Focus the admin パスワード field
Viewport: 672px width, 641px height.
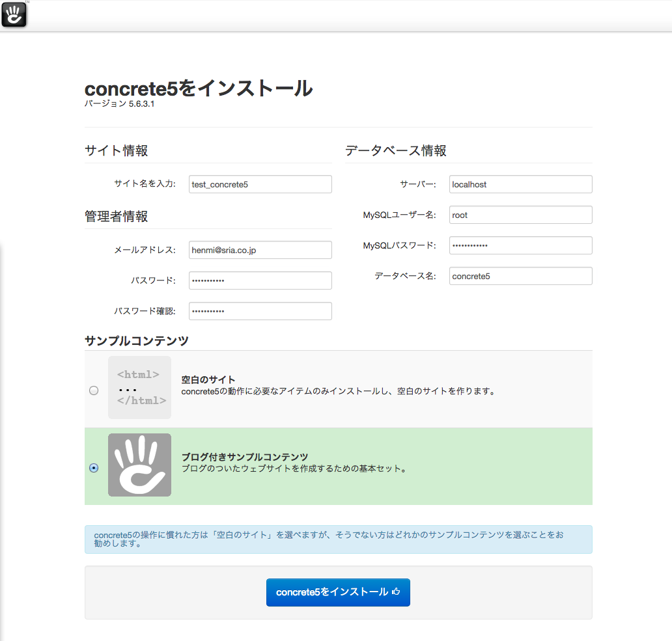coord(260,280)
